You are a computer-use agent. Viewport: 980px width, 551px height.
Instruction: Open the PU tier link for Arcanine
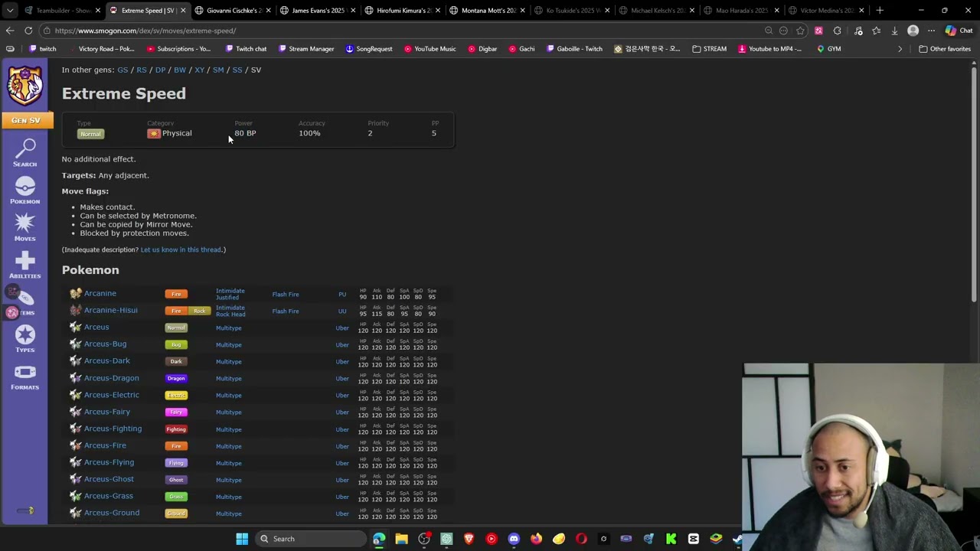[342, 295]
